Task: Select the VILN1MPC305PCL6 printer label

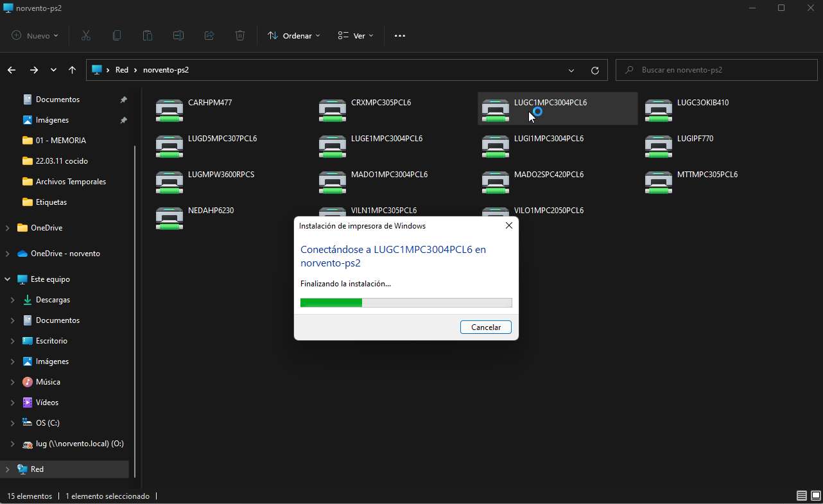Action: click(x=384, y=211)
